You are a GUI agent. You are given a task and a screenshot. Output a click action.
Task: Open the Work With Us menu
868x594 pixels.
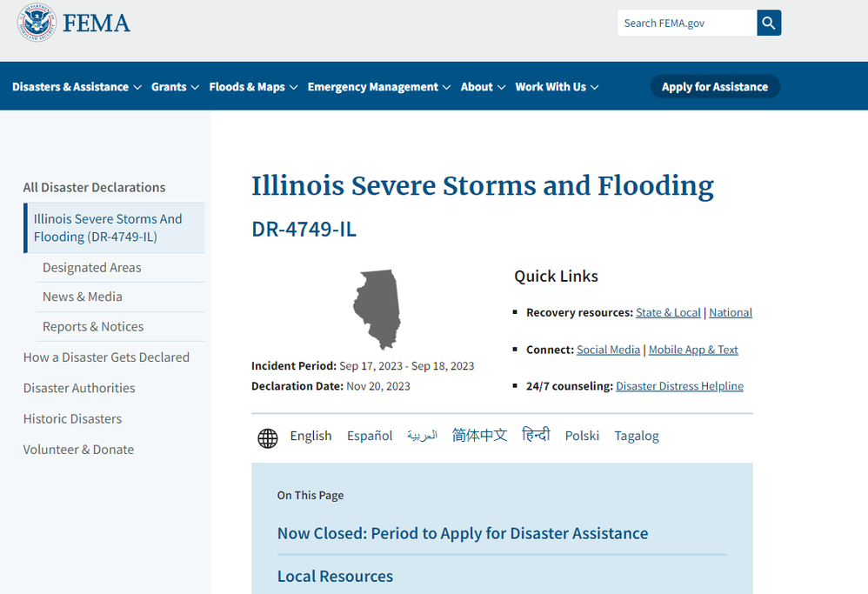point(557,87)
